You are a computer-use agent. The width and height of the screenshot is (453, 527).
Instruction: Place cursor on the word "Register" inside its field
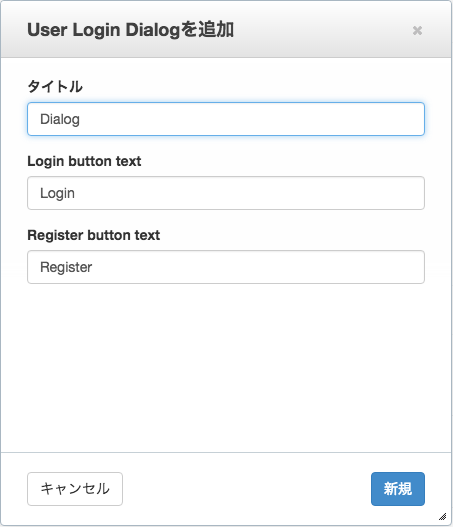(66, 267)
